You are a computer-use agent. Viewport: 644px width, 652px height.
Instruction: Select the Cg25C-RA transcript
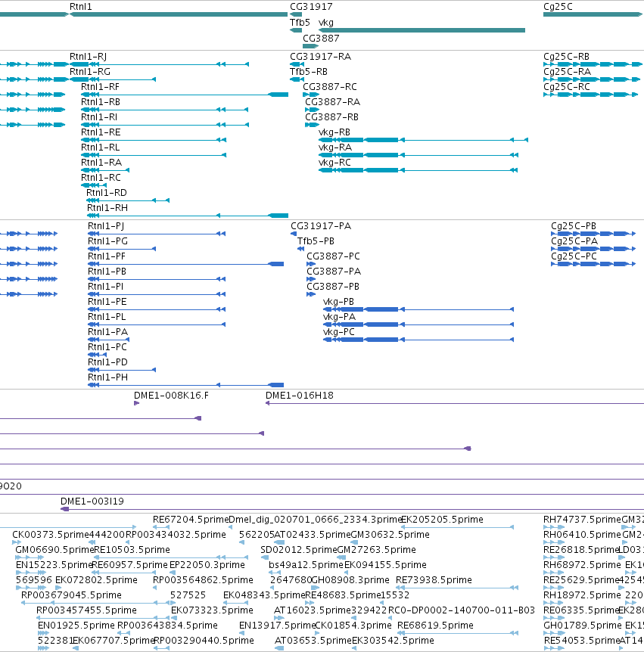567,72
